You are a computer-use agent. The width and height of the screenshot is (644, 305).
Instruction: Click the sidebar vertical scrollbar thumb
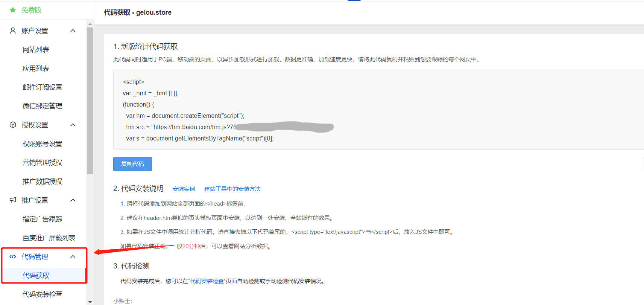(x=90, y=101)
